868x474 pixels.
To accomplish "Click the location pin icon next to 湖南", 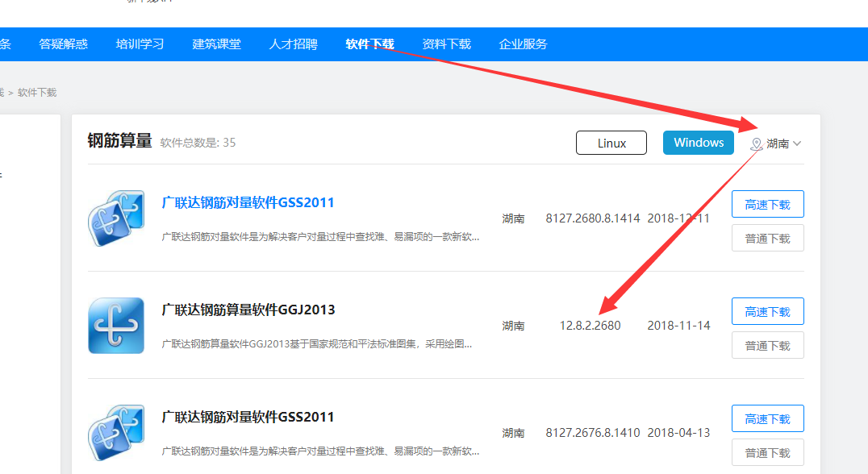I will click(x=756, y=143).
